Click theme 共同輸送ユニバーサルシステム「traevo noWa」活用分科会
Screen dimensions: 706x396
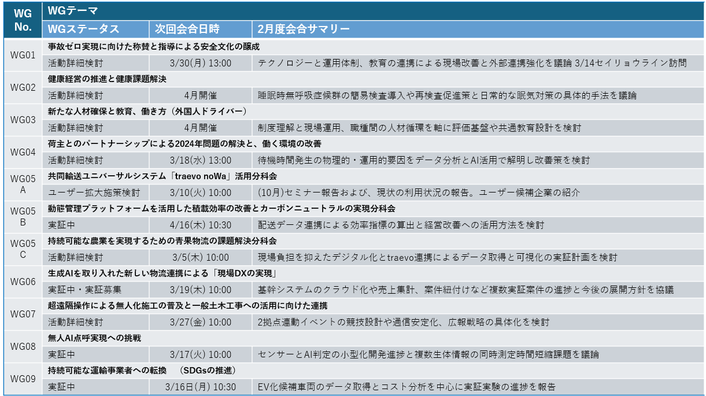point(163,176)
